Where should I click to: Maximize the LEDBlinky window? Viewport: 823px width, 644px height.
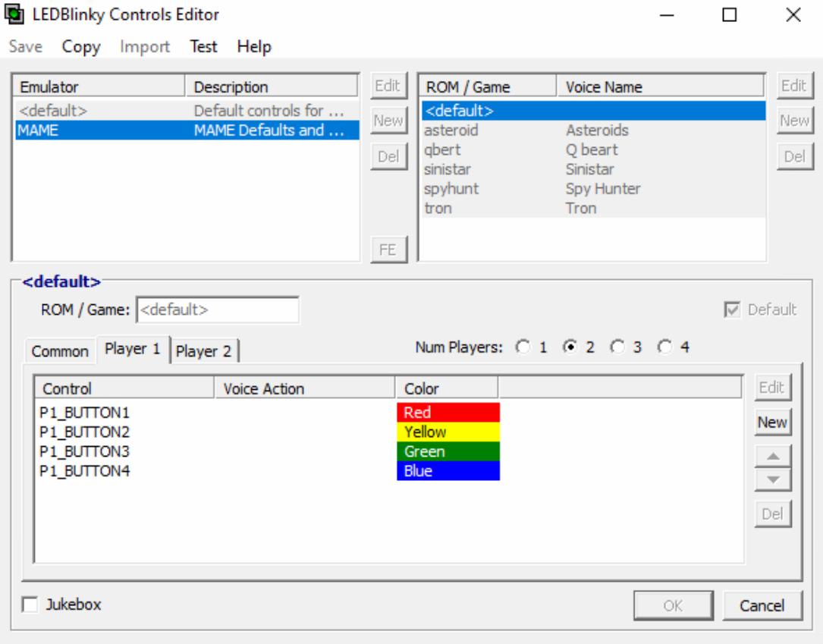point(730,14)
